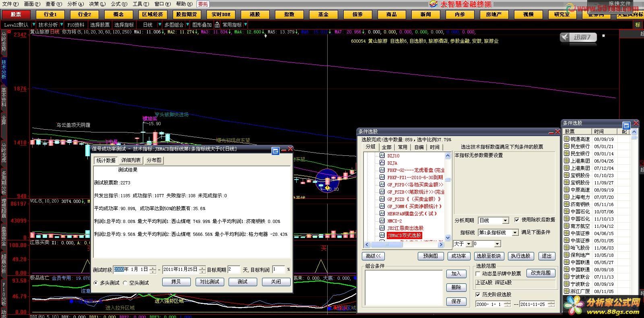Click icon beside HMCX-2 formula
The height and width of the screenshot is (318, 644).
pos(382,221)
